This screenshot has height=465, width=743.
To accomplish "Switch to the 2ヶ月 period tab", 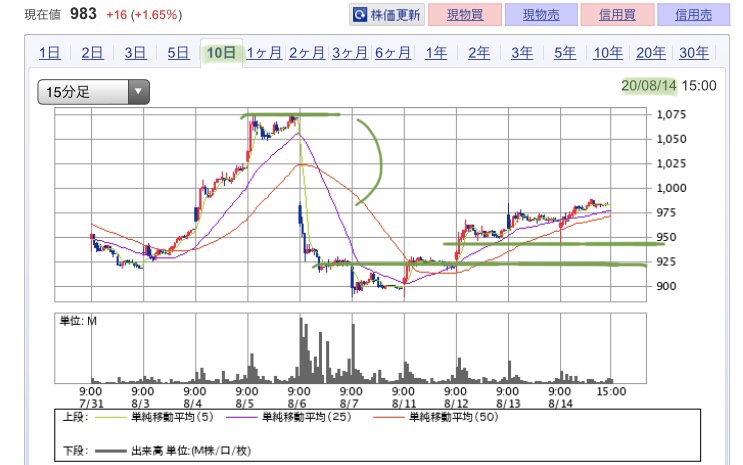I will tap(307, 53).
